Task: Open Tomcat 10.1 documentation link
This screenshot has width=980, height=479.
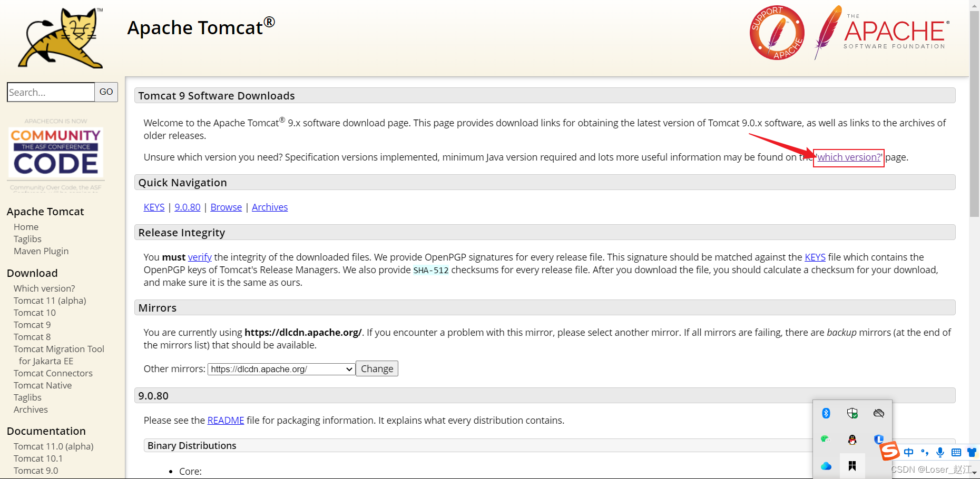Action: pos(38,458)
